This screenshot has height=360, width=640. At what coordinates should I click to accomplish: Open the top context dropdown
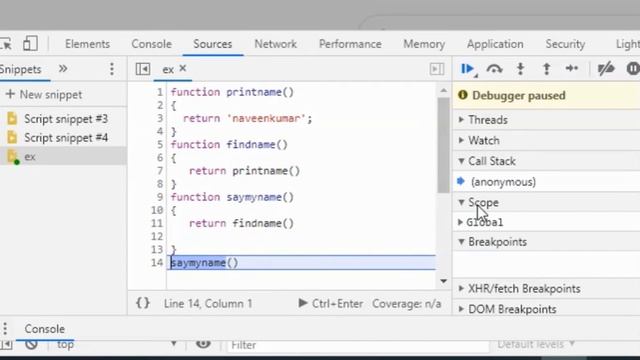(116, 345)
